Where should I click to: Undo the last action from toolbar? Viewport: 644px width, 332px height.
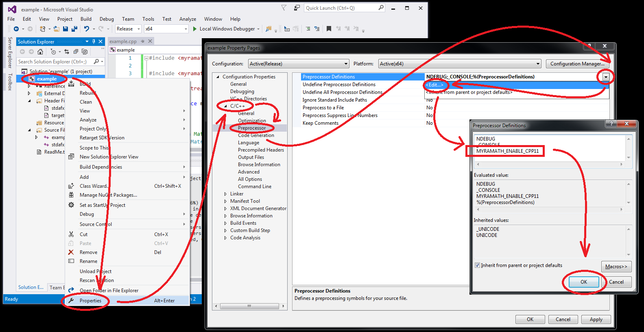[x=86, y=29]
